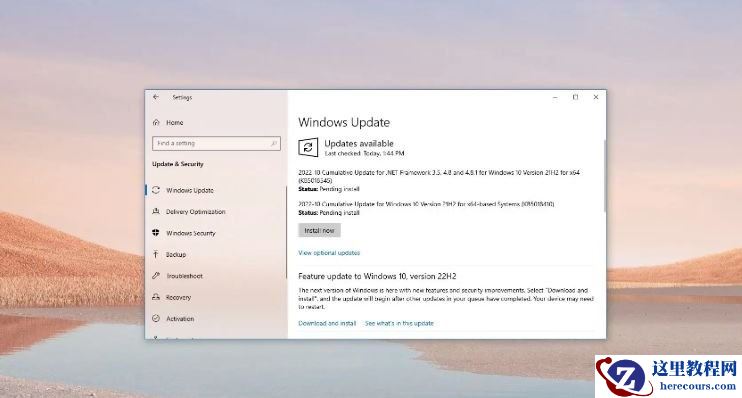
Task: Open See what's in this update
Action: 399,323
